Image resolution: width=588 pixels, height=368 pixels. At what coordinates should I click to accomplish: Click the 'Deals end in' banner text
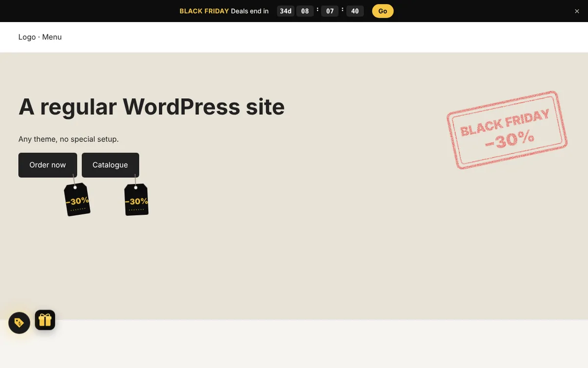tap(249, 11)
